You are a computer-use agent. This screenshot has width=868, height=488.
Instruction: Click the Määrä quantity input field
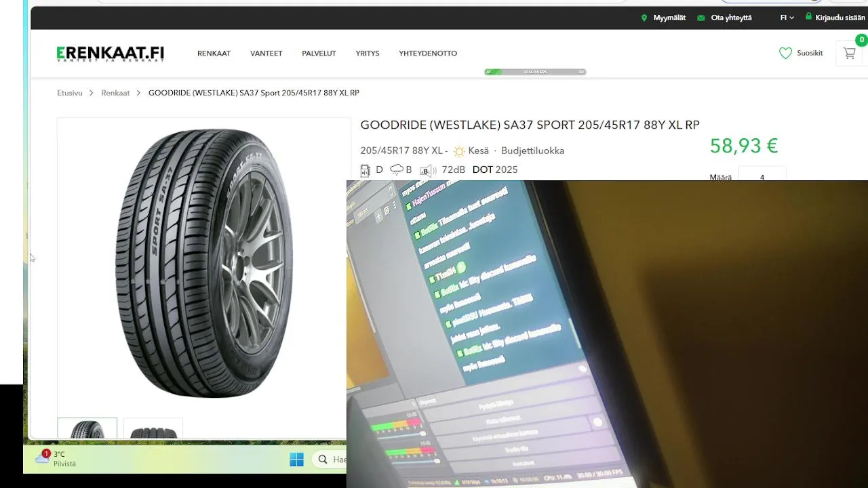tap(762, 174)
